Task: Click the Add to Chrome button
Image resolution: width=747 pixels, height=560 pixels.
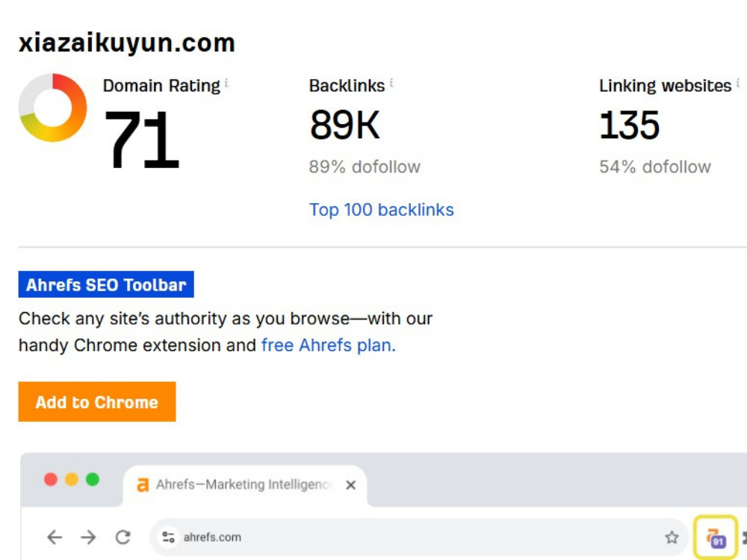Action: [96, 402]
